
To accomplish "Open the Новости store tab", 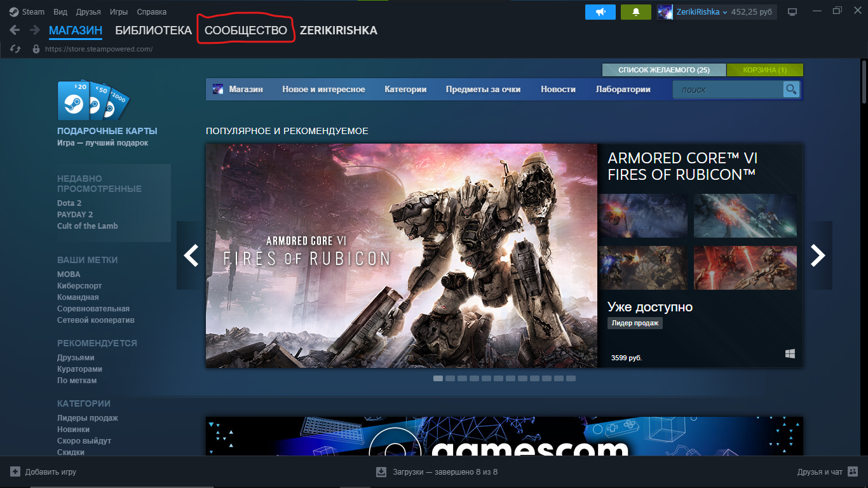I will pos(559,90).
